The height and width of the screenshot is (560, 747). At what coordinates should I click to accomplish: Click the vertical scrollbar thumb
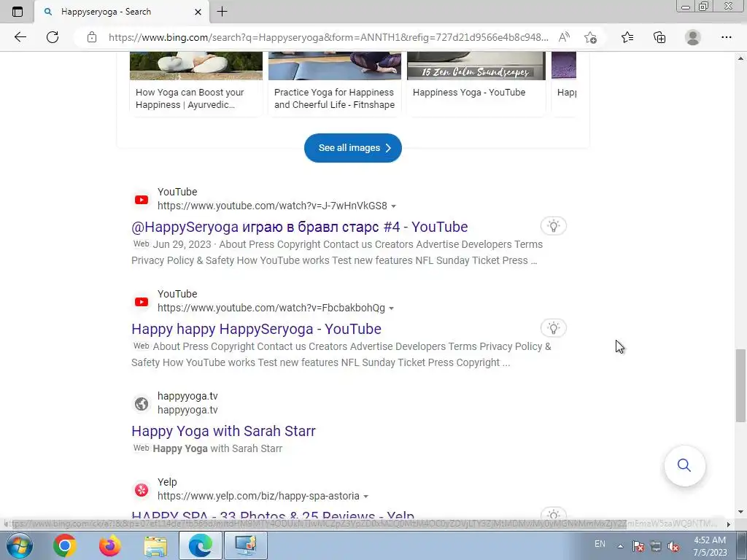740,386
